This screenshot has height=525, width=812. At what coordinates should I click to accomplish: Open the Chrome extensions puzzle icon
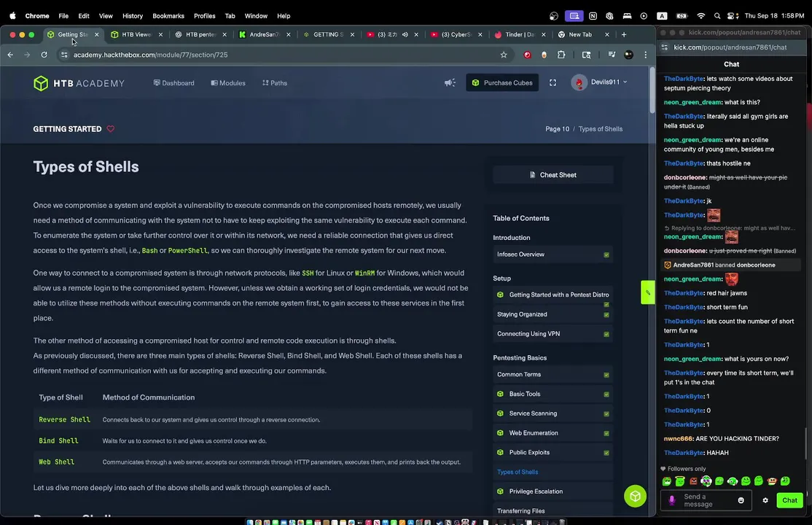click(561, 55)
